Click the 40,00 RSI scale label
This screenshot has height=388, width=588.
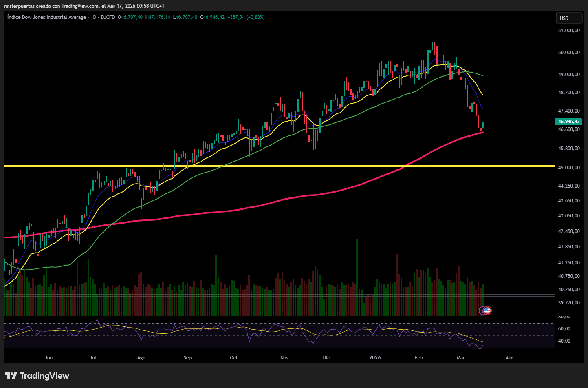564,341
